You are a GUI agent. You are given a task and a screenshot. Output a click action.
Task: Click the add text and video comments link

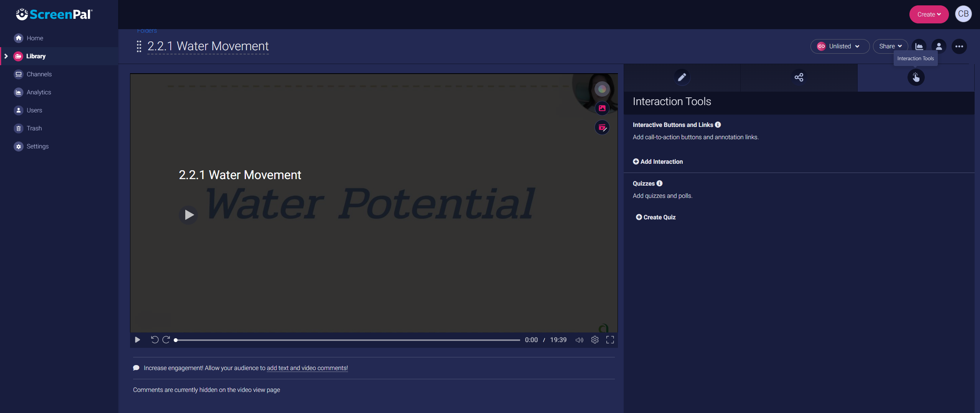(307, 368)
